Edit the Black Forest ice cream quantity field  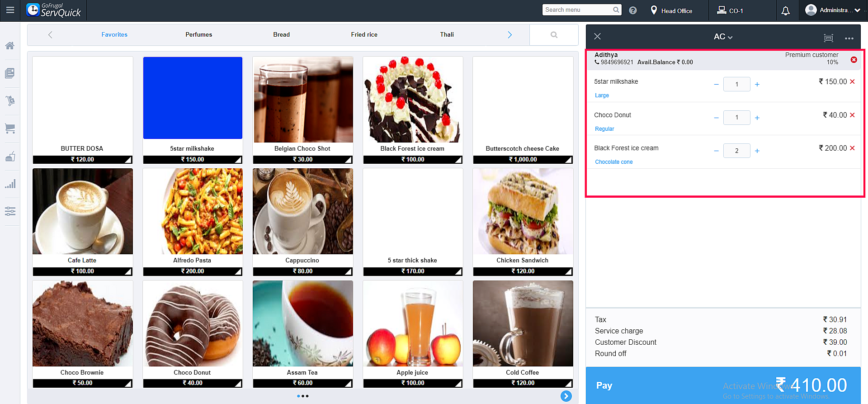(737, 151)
